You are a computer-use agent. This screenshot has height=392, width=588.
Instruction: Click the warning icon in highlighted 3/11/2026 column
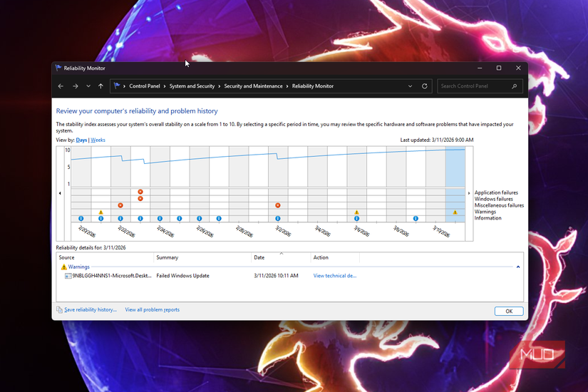455,212
